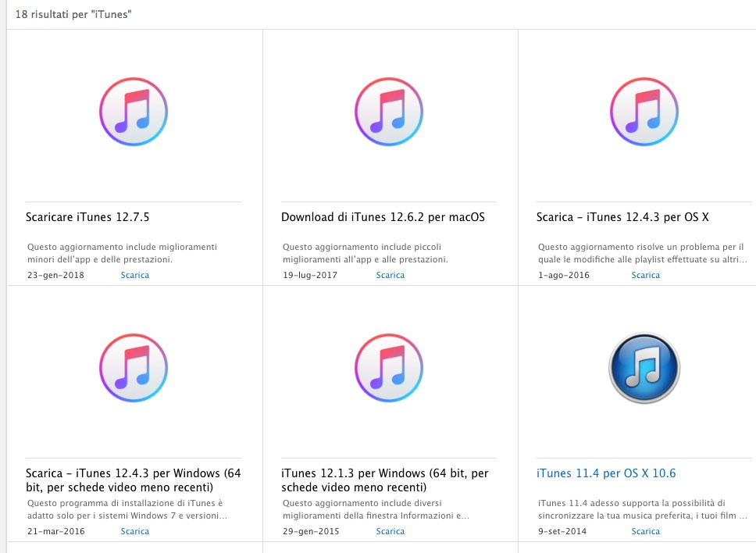756x553 pixels.
Task: Click the iTunes 12.7.5 music note icon
Action: tap(134, 112)
